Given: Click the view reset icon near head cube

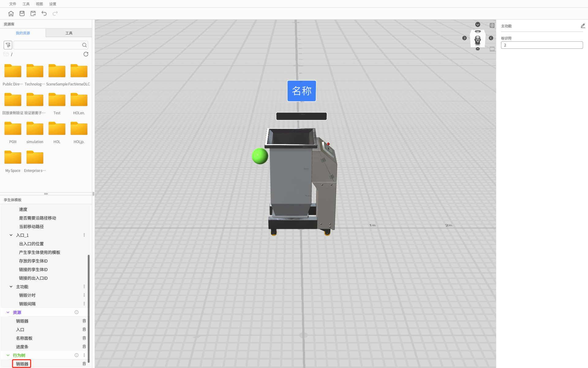Looking at the screenshot, I should click(492, 25).
